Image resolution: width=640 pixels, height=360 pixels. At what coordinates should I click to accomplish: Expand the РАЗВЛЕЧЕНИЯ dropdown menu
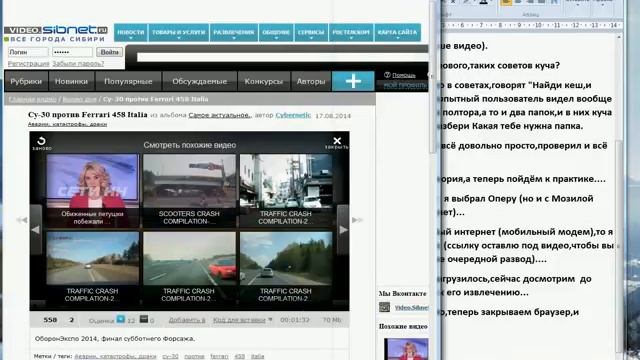click(234, 33)
